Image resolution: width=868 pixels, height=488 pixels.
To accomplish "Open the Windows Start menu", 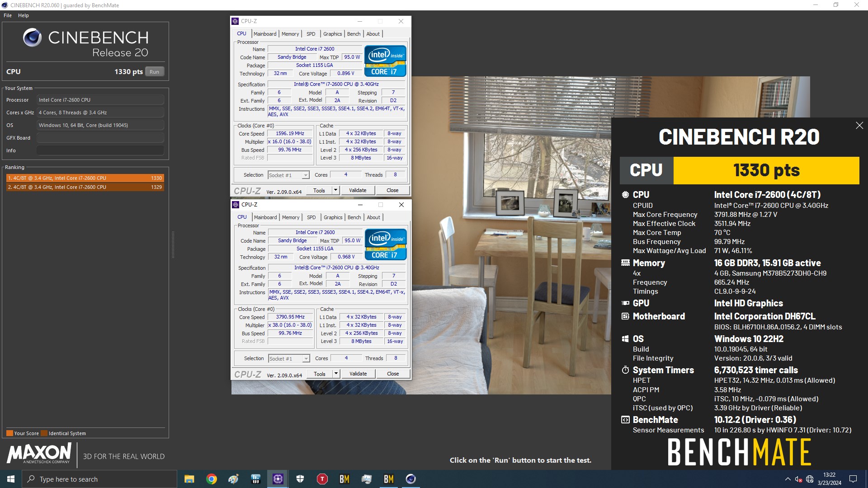I will click(x=11, y=479).
